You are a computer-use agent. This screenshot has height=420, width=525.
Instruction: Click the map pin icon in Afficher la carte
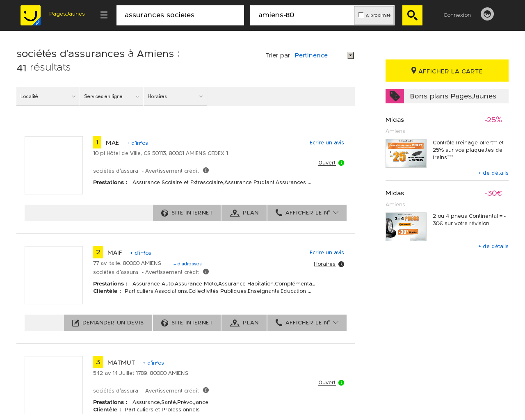[x=414, y=71]
